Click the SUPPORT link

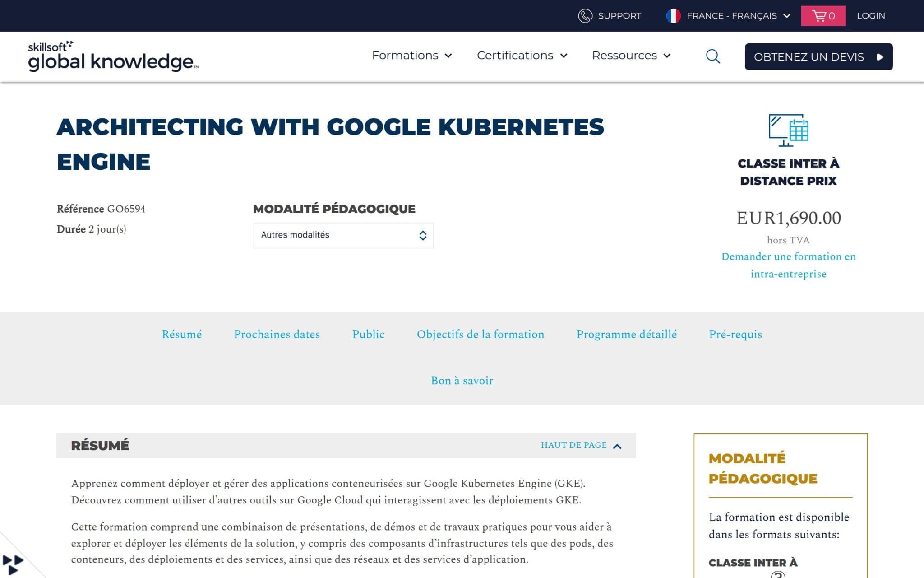click(x=619, y=16)
